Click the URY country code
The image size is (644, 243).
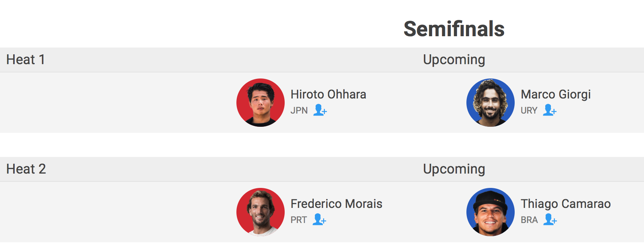(529, 111)
